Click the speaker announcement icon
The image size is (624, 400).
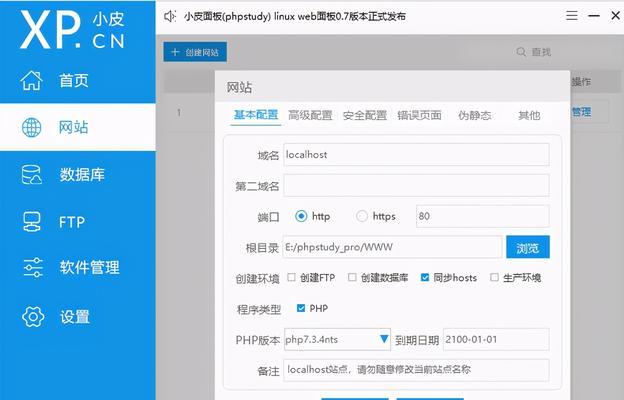[170, 16]
